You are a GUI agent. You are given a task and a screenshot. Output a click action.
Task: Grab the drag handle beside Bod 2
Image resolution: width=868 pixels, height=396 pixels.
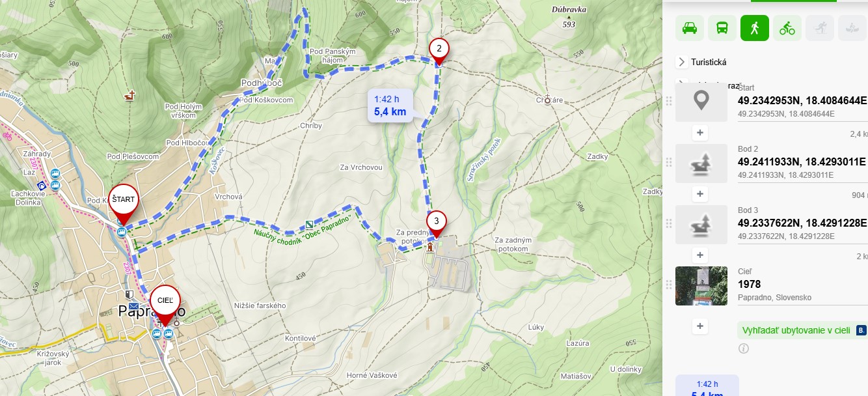668,162
